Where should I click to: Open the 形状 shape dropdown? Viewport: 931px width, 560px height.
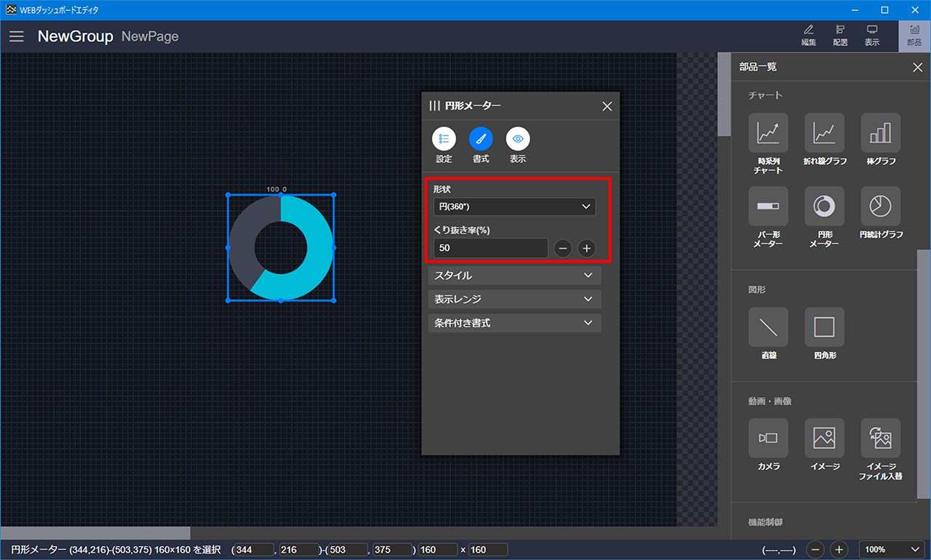(x=514, y=207)
